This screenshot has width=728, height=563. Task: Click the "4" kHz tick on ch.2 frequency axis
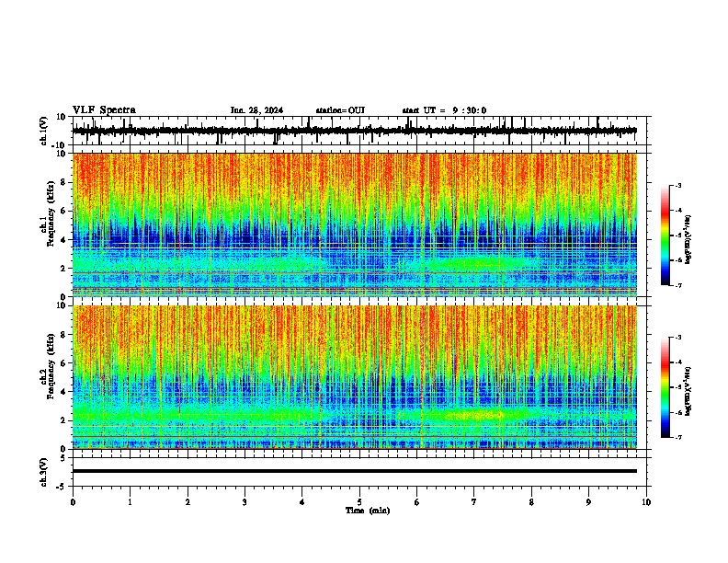click(x=63, y=392)
